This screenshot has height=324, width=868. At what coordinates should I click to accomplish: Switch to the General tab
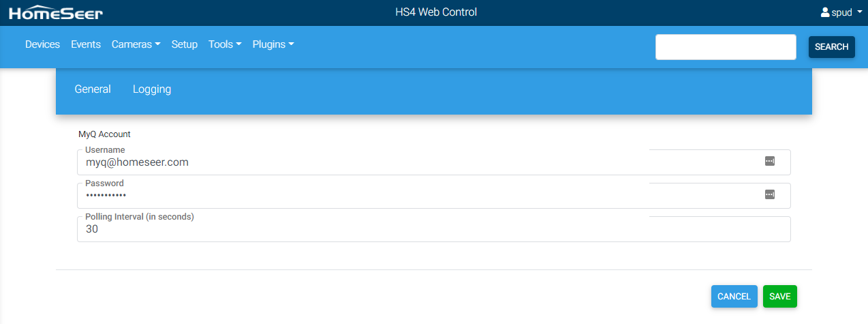[x=93, y=89]
